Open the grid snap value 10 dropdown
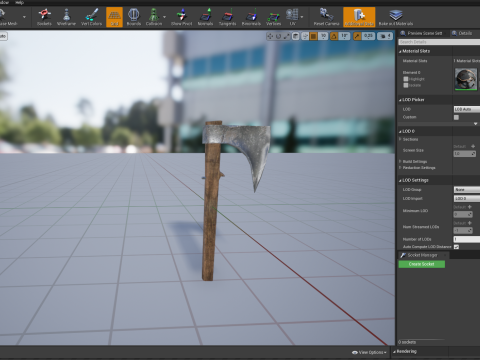The width and height of the screenshot is (480, 360). pos(323,36)
